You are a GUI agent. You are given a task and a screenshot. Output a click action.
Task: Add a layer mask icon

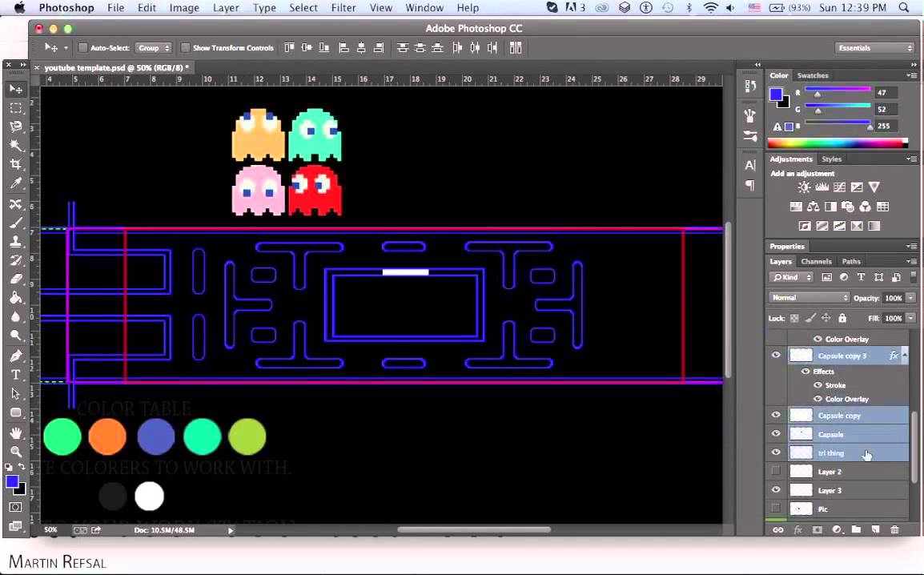pyautogui.click(x=817, y=529)
